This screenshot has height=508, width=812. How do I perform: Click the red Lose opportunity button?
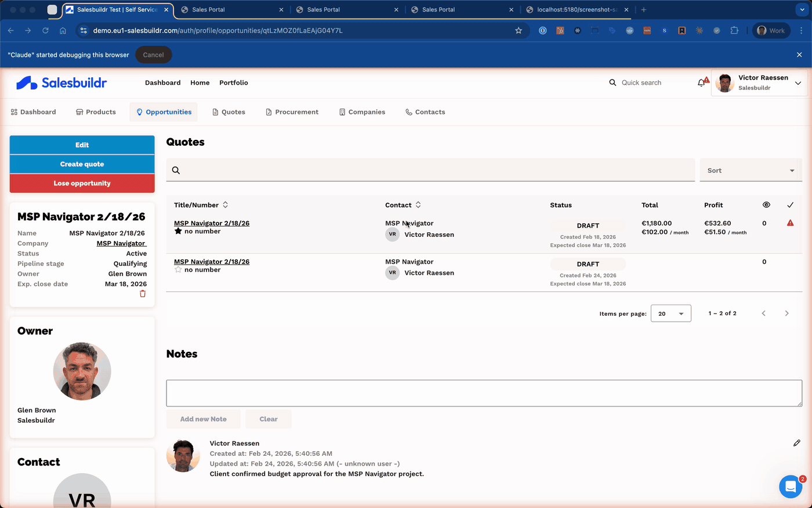point(82,183)
